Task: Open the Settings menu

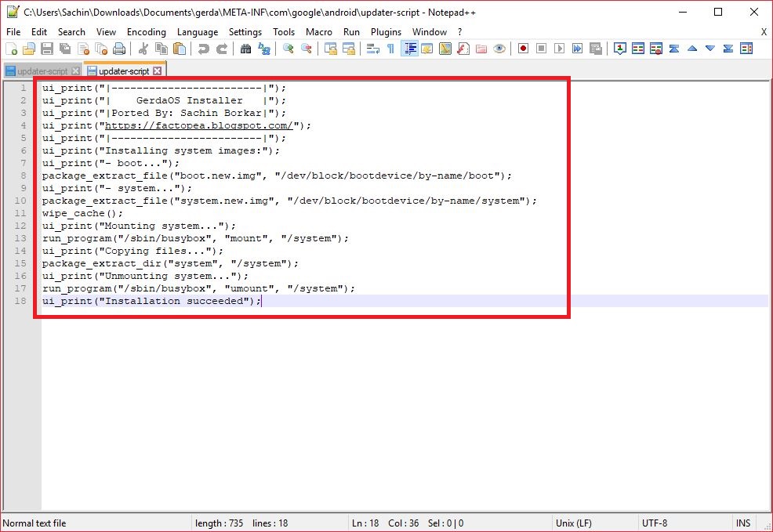Action: [x=245, y=32]
